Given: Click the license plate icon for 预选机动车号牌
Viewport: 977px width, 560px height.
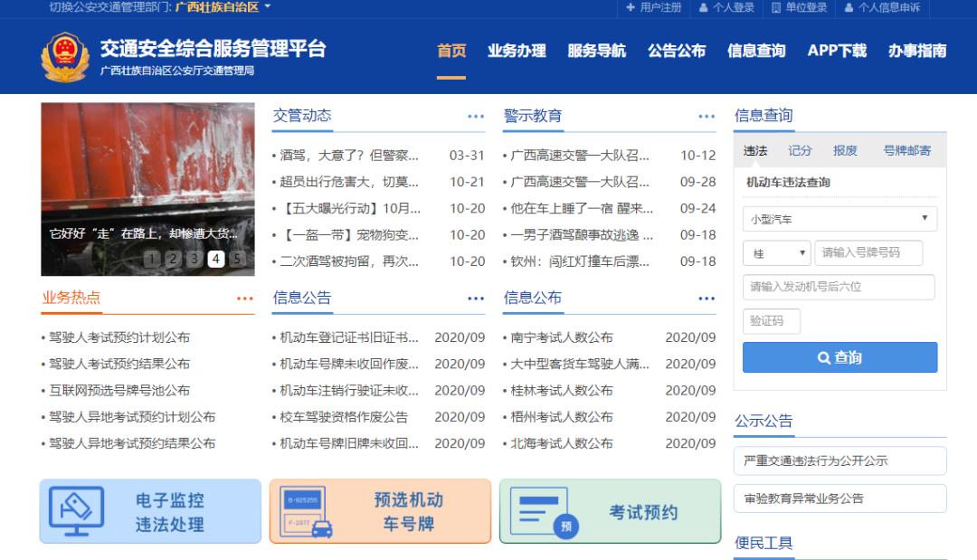Looking at the screenshot, I should point(306,511).
